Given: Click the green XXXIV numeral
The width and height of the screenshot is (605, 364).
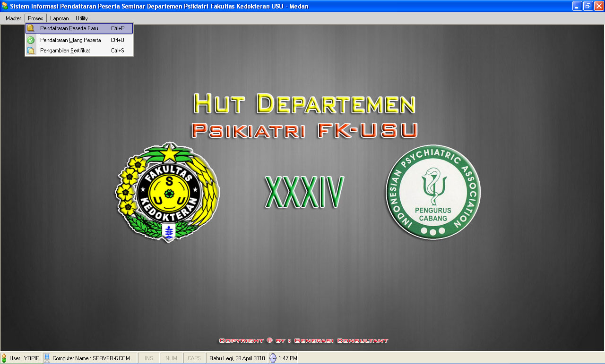Looking at the screenshot, I should (304, 193).
